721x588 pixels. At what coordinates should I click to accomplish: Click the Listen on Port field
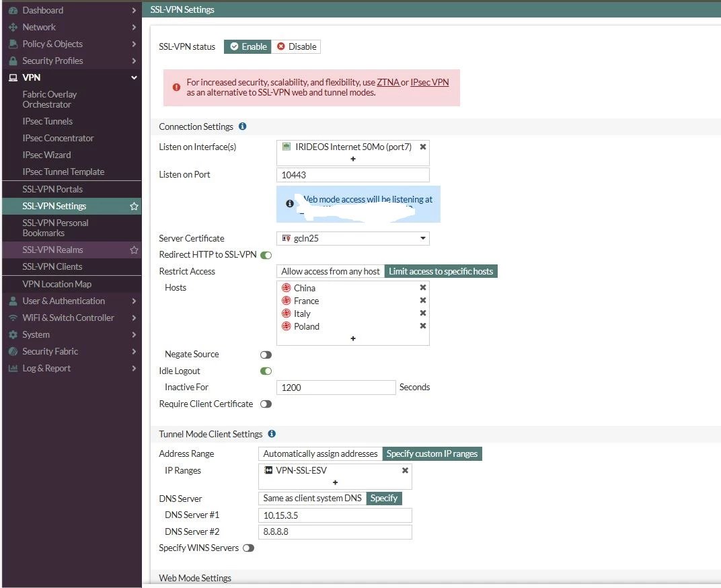[x=353, y=175]
